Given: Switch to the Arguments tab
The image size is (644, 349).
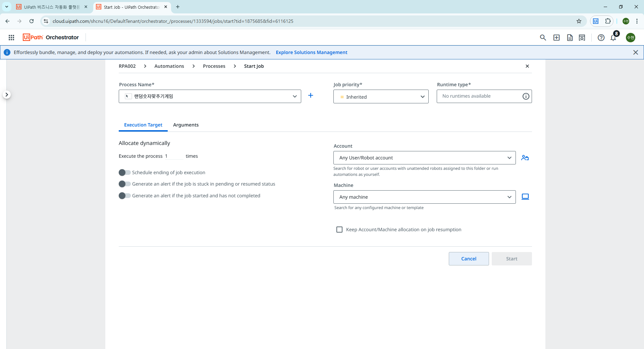Looking at the screenshot, I should (x=186, y=125).
